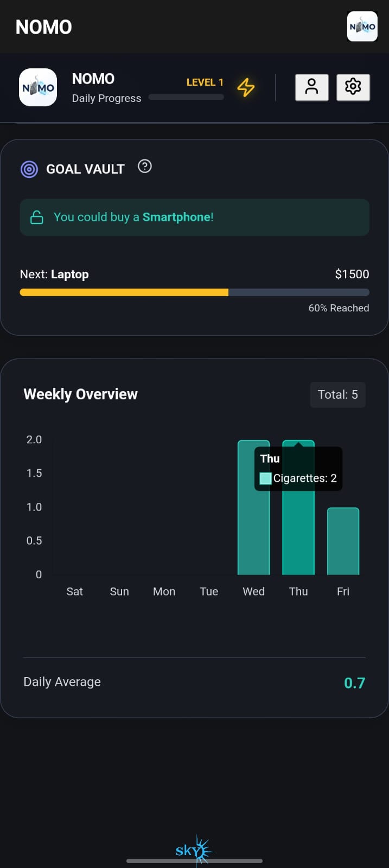Click the Sat label on chart axis
389x868 pixels.
pos(75,591)
